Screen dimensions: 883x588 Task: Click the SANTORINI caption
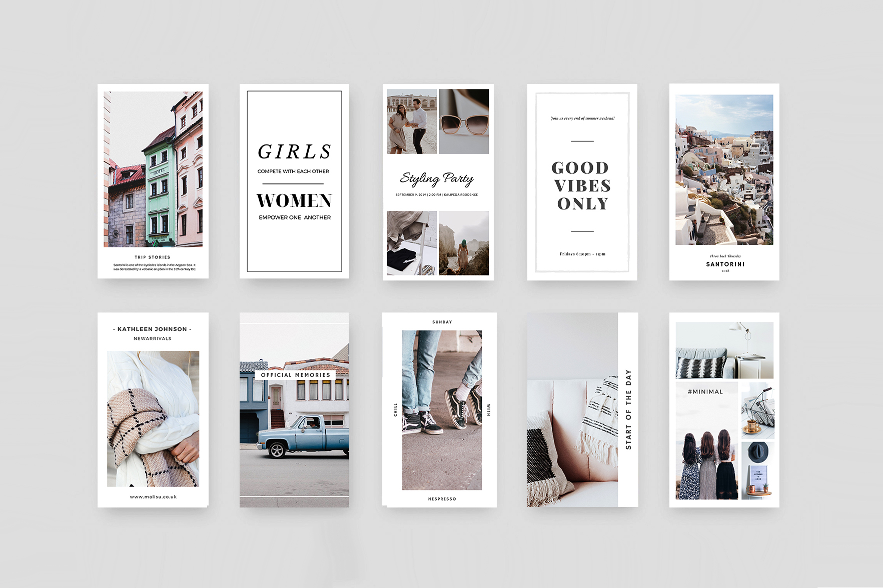(725, 264)
